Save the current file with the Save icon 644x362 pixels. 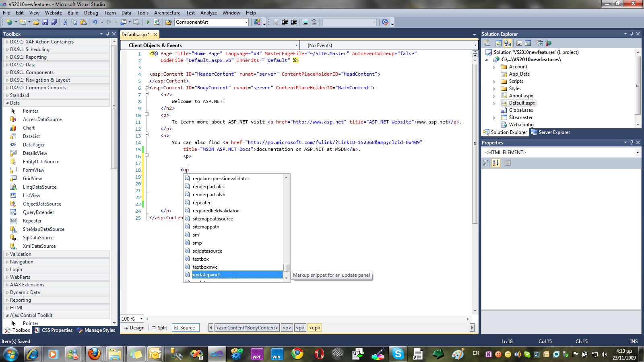tap(45, 22)
